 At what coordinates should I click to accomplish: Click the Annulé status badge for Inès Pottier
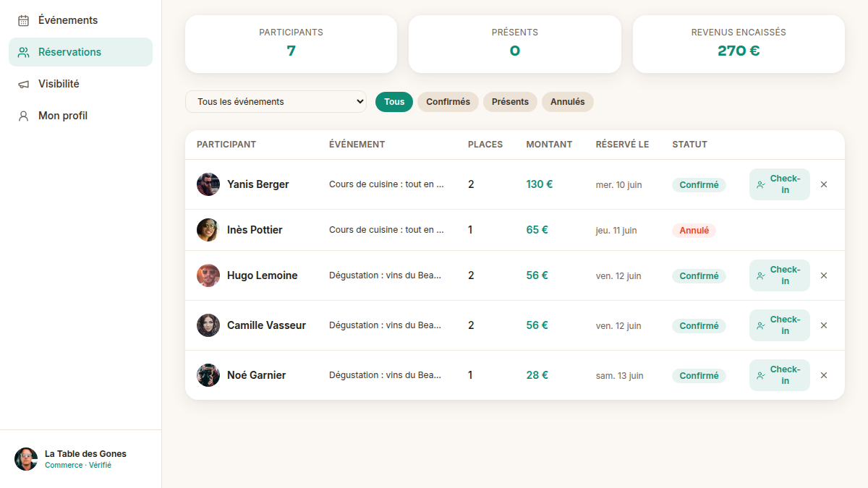[694, 231]
